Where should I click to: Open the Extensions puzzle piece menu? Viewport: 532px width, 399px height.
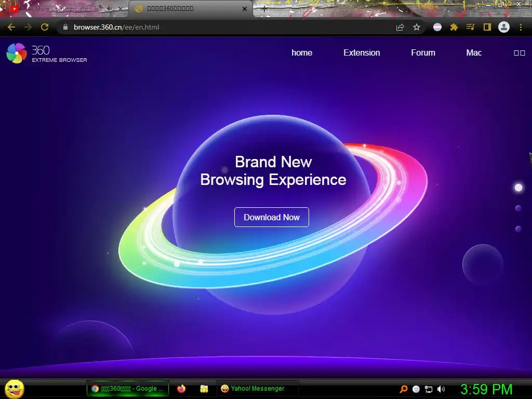[454, 27]
